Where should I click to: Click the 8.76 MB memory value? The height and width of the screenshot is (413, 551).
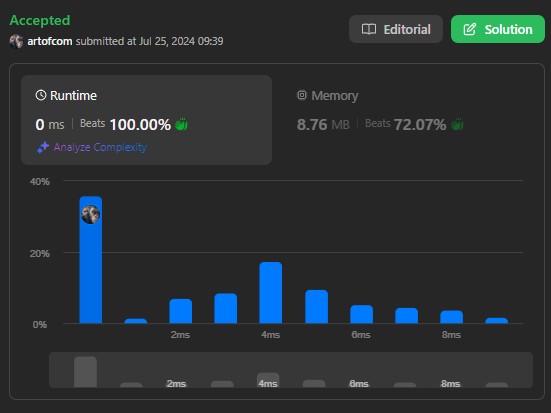pyautogui.click(x=323, y=124)
